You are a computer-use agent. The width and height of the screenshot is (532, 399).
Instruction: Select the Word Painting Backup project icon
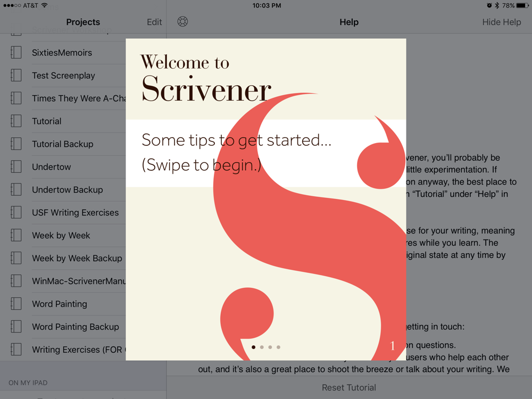click(16, 327)
